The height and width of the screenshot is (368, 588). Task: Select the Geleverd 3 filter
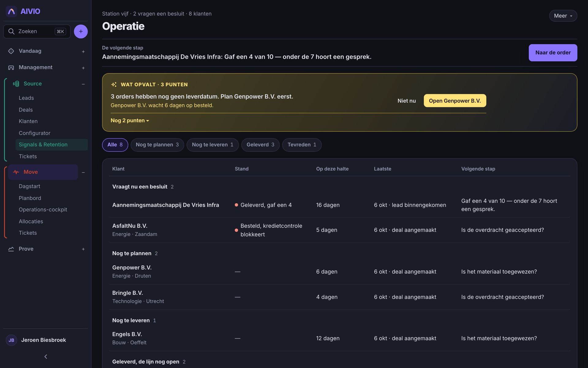[x=260, y=145]
